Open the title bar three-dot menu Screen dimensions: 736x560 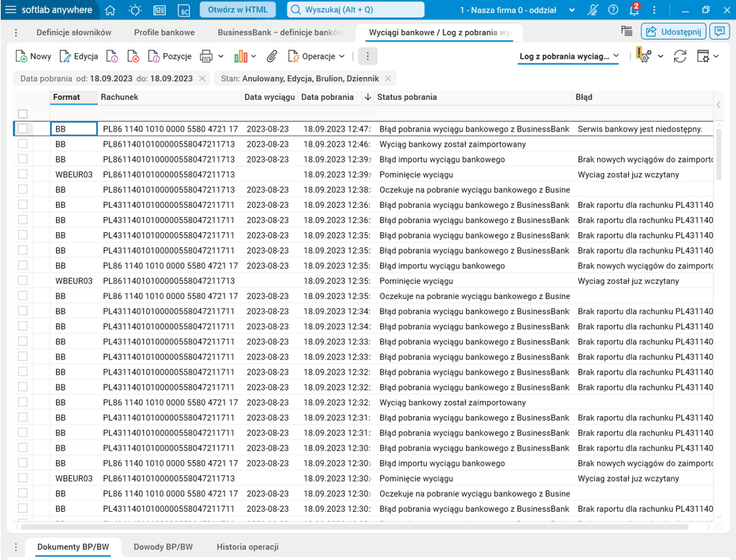[654, 10]
